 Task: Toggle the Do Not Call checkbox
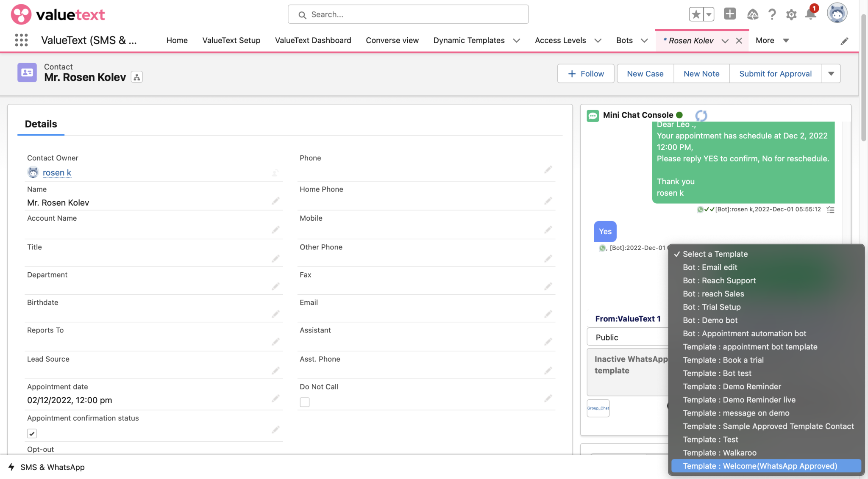(305, 402)
